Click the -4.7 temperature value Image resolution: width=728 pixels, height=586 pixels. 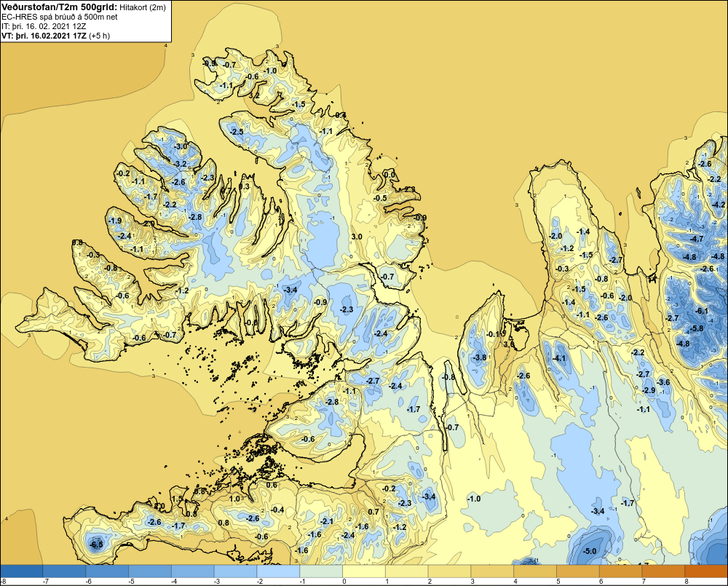(x=697, y=239)
